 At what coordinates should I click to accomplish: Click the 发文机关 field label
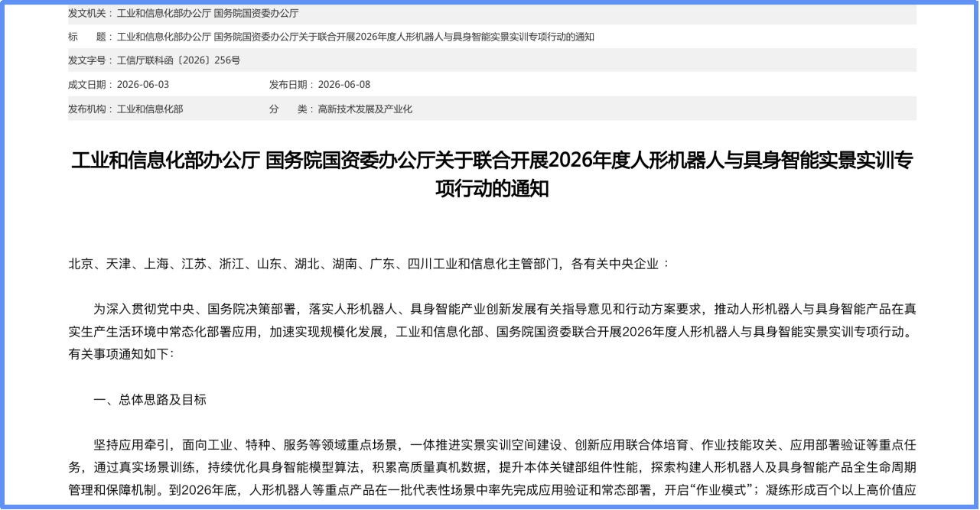(90, 13)
